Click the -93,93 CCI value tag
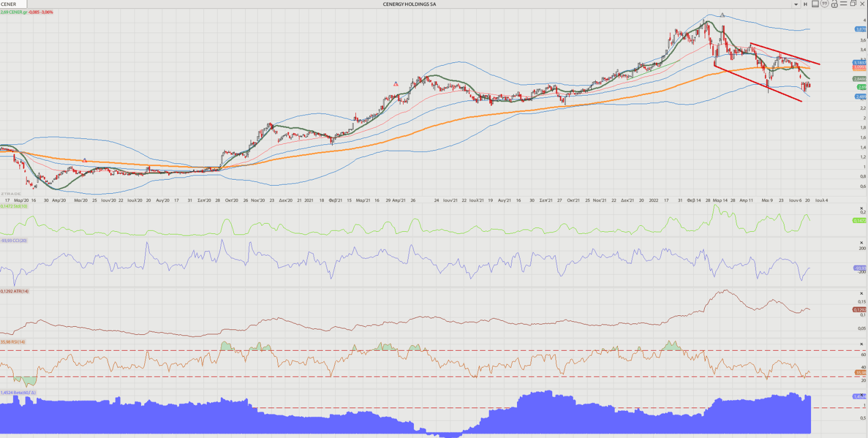This screenshot has width=868, height=438. (x=860, y=268)
